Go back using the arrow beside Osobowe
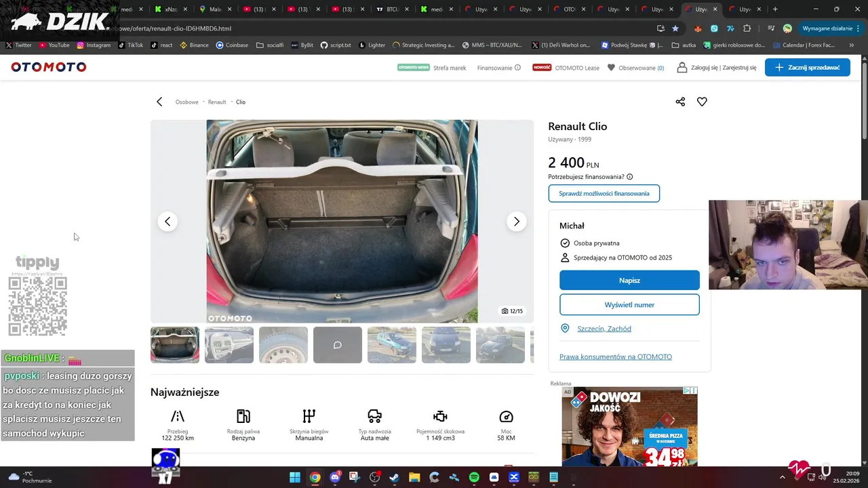This screenshot has height=488, width=868. [159, 102]
